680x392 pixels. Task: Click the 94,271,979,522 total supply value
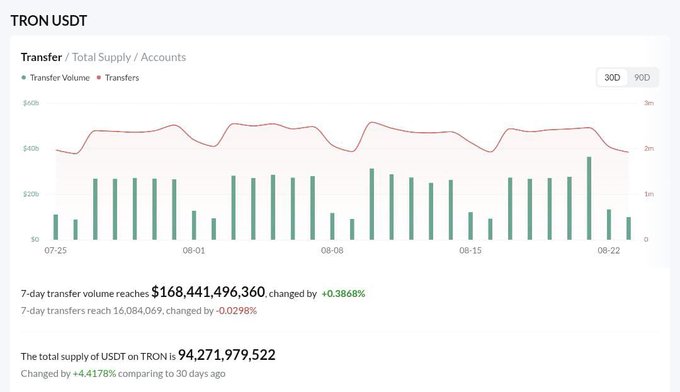click(x=226, y=355)
